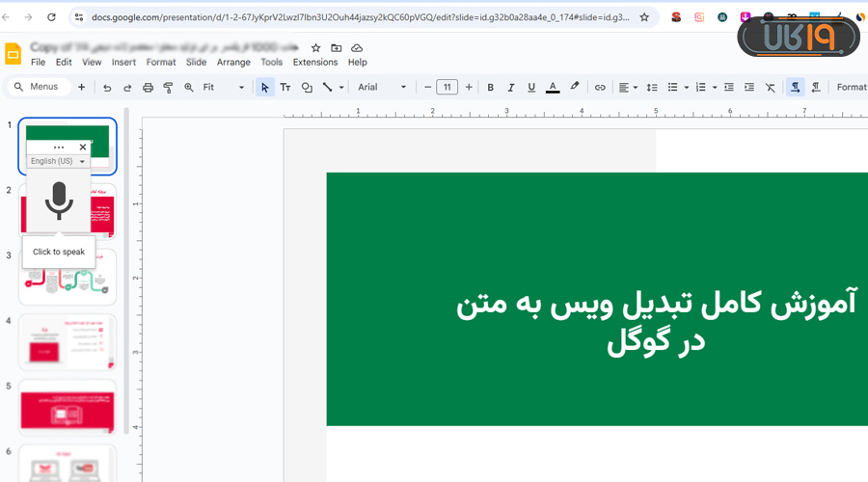Open the View menu
This screenshot has width=868, height=482.
coord(92,62)
